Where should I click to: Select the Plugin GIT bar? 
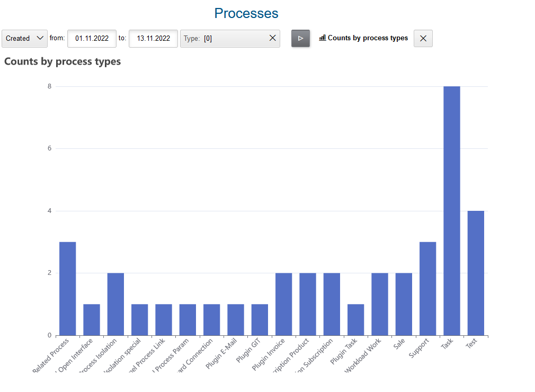(260, 319)
